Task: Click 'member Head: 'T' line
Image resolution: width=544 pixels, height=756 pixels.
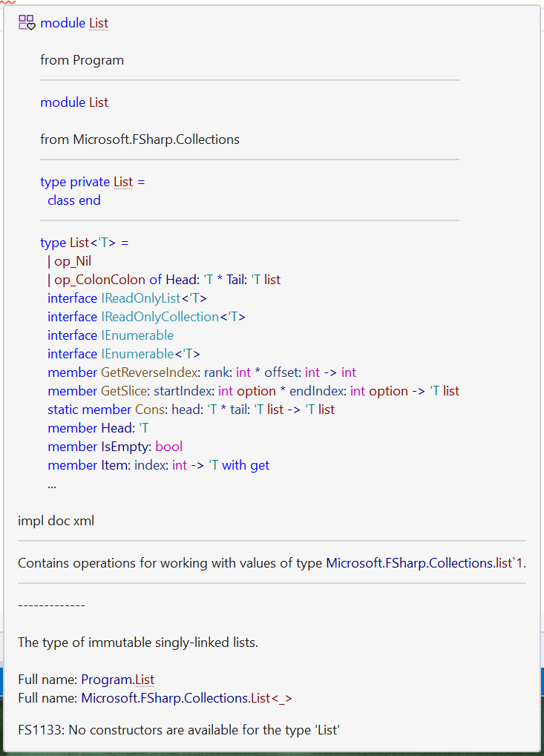Action: click(99, 428)
